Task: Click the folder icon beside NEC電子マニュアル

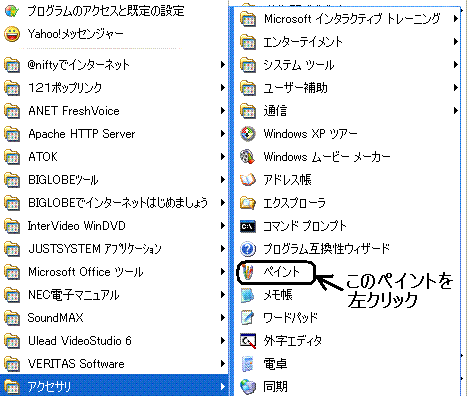Action: pos(12,295)
